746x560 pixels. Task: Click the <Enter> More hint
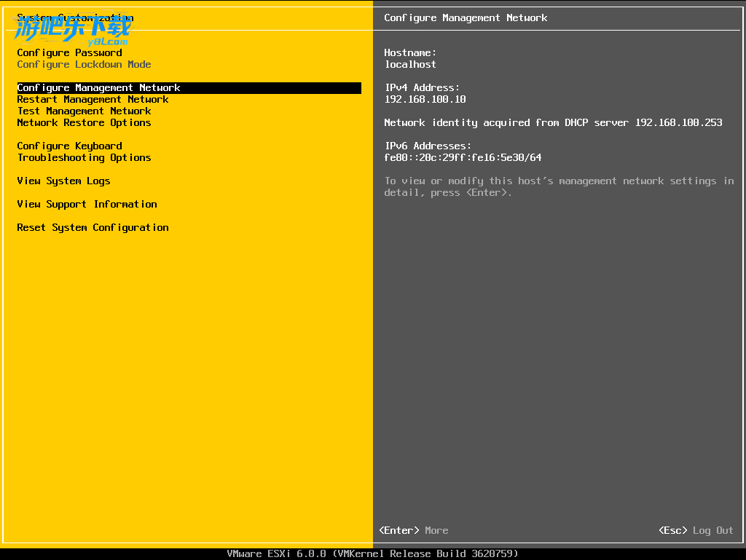click(x=414, y=530)
